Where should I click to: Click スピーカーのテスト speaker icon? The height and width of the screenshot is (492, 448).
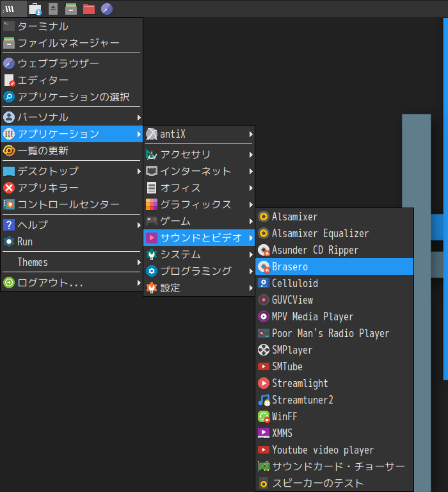(x=264, y=484)
